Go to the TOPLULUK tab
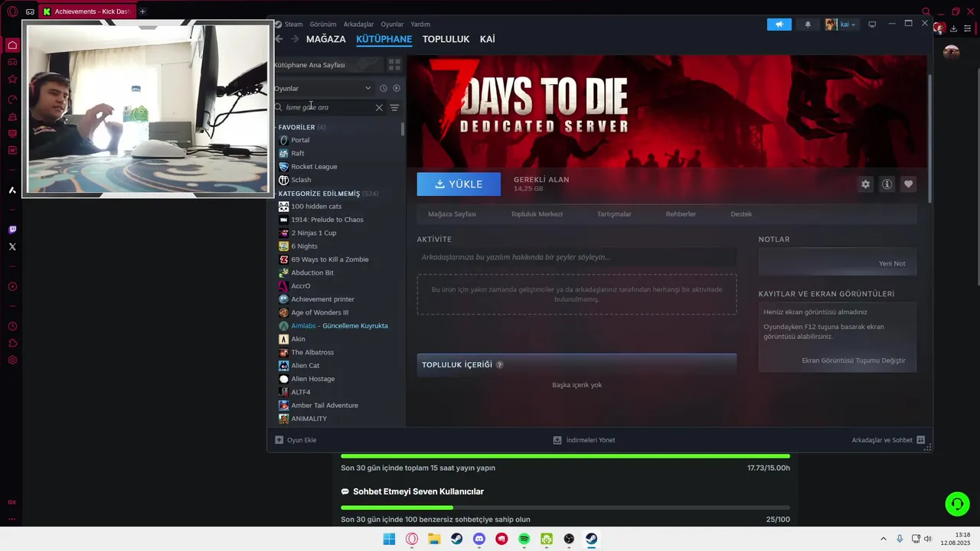980x551 pixels. pos(446,39)
